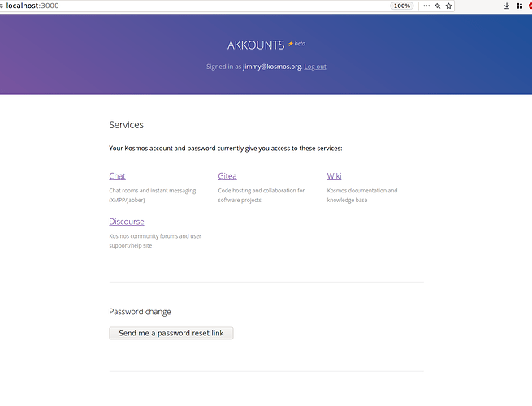Click the extensions grid icon in toolbar
Image resolution: width=532 pixels, height=406 pixels.
pyautogui.click(x=519, y=6)
